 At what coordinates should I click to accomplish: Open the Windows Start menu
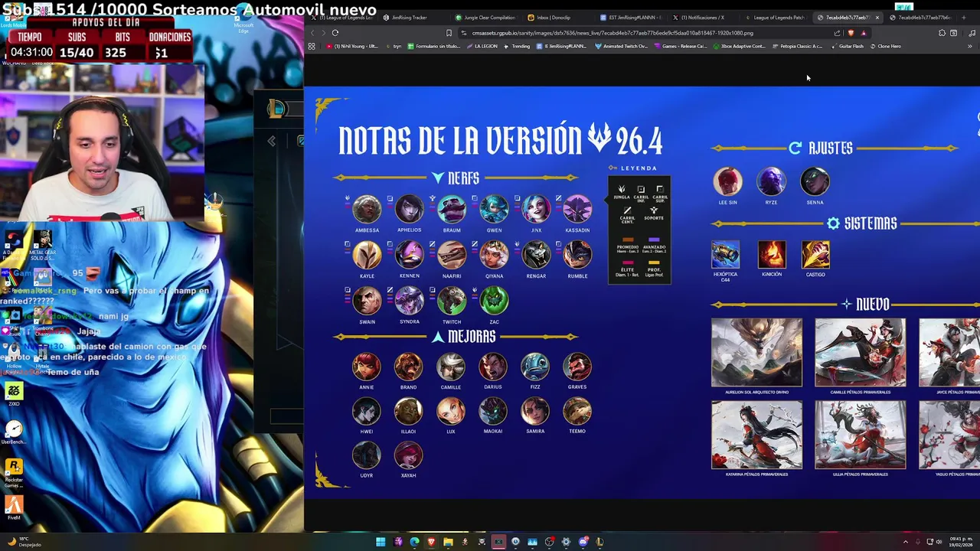point(381,542)
